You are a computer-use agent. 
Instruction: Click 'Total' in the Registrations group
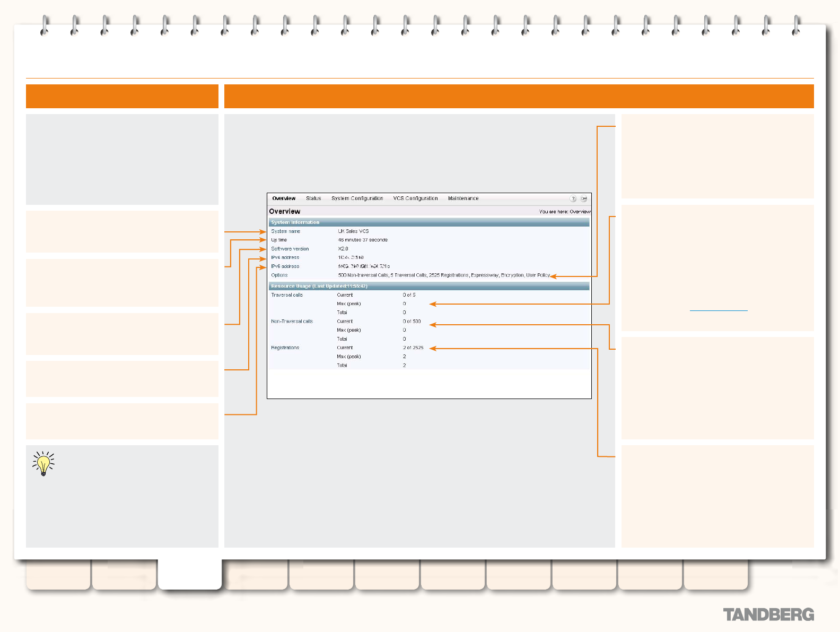point(342,366)
